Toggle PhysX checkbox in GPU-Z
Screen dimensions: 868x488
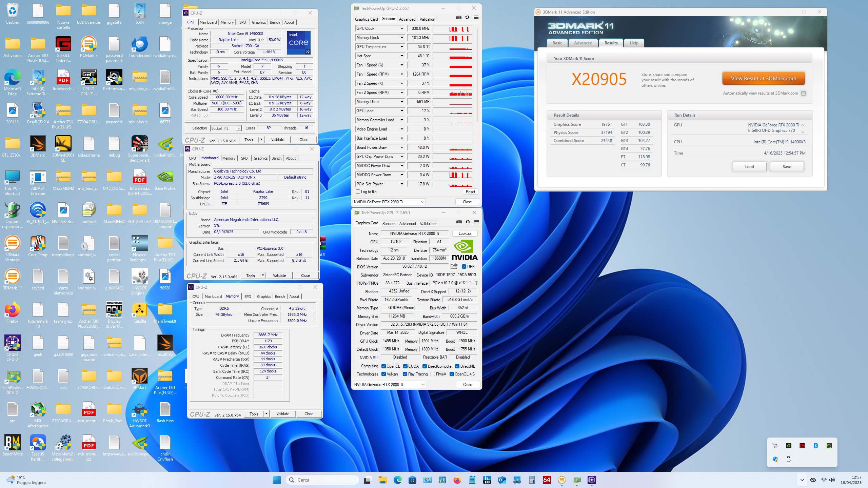click(433, 374)
